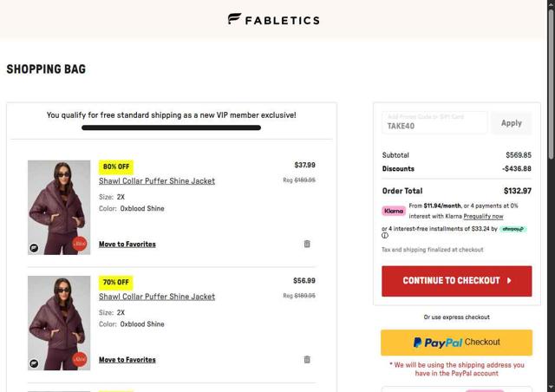Click Fabletics badge on second jacket image
Screen dimensions: 555x392
(x=35, y=363)
